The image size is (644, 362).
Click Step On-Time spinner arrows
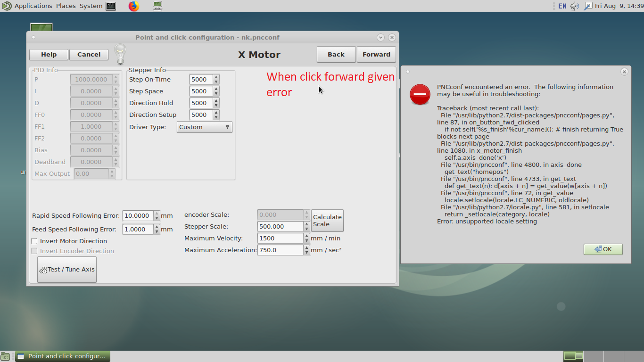pos(216,79)
